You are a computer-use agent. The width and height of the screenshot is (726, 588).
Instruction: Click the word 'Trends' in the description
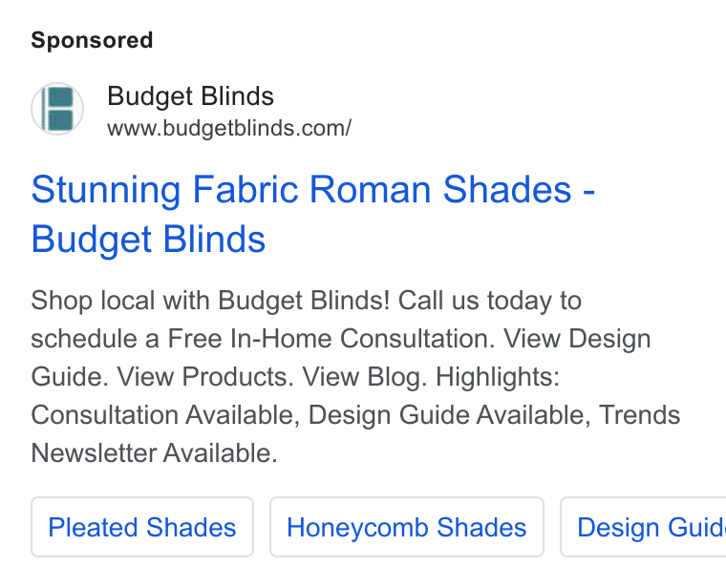pyautogui.click(x=639, y=414)
